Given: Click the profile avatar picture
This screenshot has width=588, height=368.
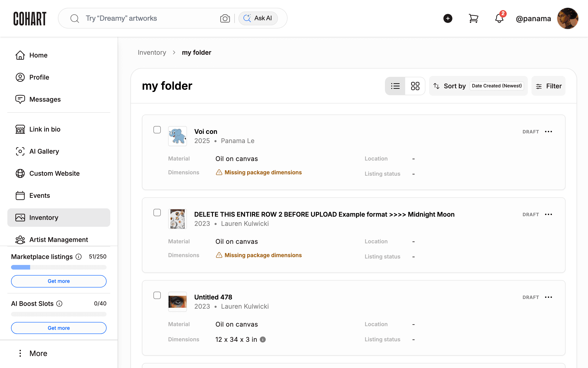Looking at the screenshot, I should [x=568, y=18].
